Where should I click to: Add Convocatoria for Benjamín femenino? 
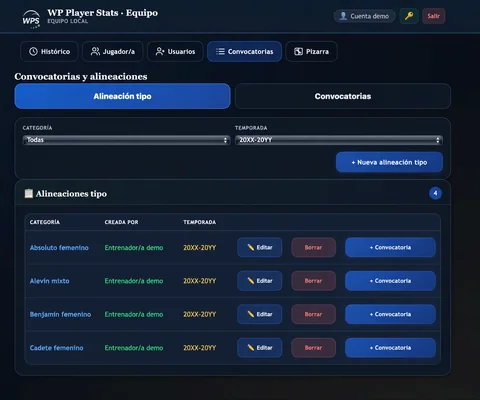click(x=390, y=314)
